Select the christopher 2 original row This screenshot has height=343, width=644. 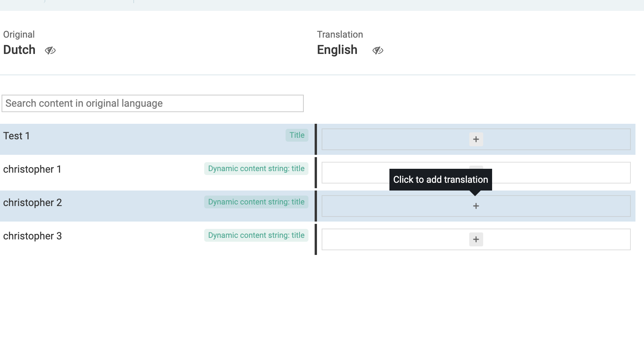click(x=157, y=206)
